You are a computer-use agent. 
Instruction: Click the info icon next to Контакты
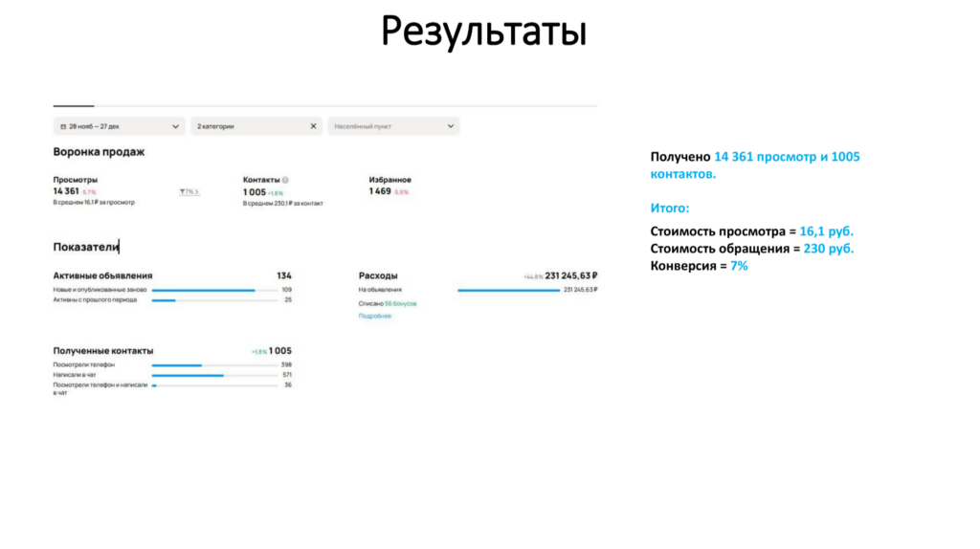(285, 180)
